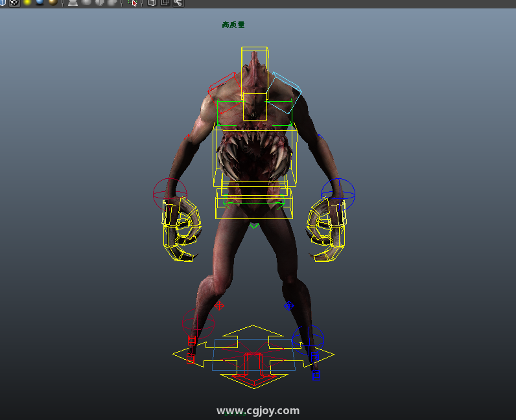Toggle the blue sphere Shadows icon
The height and width of the screenshot is (420, 516).
[40, 3]
